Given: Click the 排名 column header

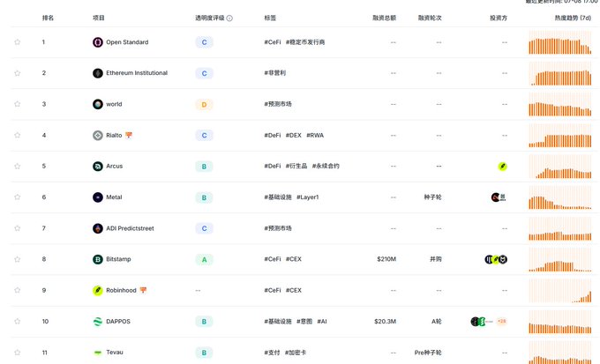Looking at the screenshot, I should 48,18.
